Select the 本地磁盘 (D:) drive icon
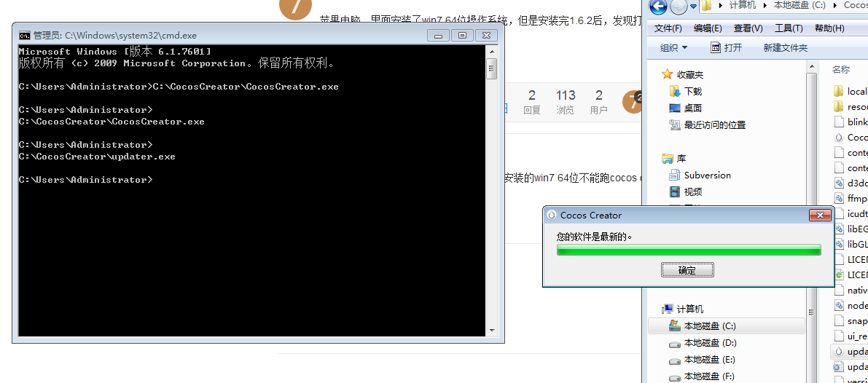The height and width of the screenshot is (383, 868). [x=674, y=343]
